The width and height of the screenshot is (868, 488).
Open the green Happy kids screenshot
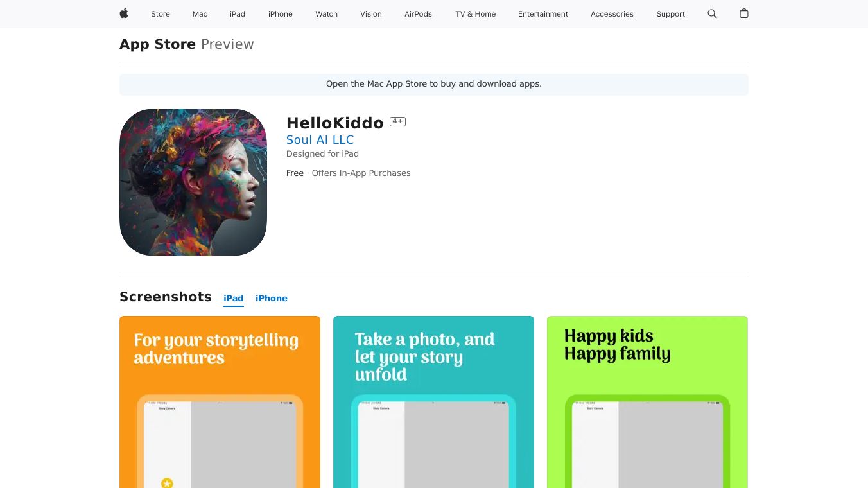click(x=647, y=402)
